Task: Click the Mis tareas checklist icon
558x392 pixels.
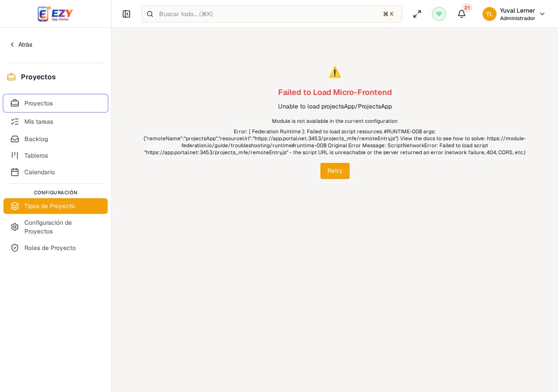Action: click(x=15, y=122)
